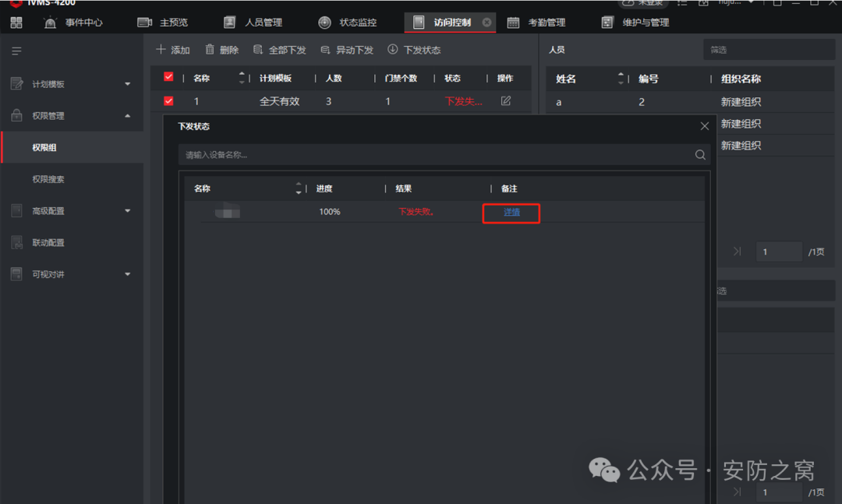This screenshot has height=504, width=842.
Task: Focus the 请输入设备名称 search field
Action: [x=435, y=154]
